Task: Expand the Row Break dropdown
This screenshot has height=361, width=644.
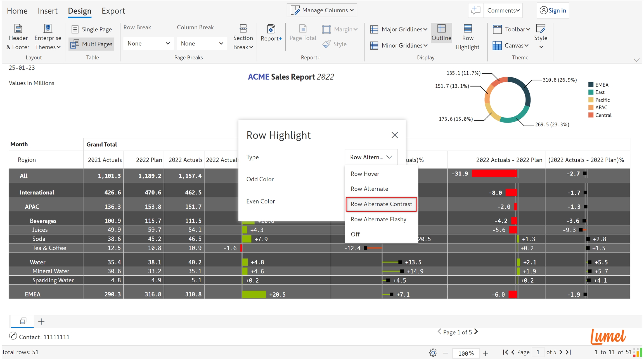Action: coord(148,43)
